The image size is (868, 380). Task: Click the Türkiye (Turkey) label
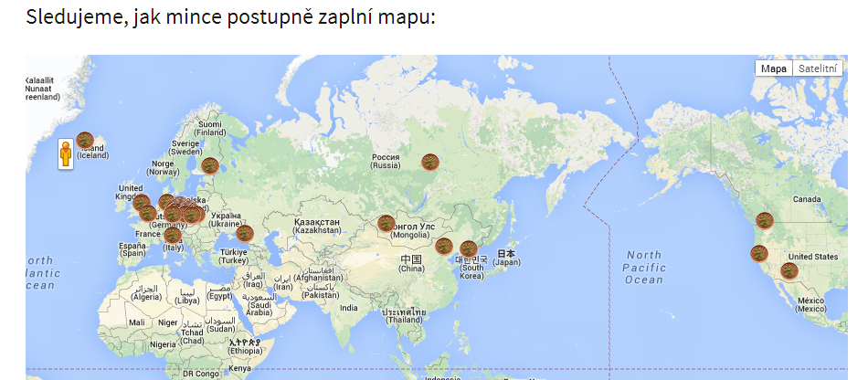(x=234, y=256)
